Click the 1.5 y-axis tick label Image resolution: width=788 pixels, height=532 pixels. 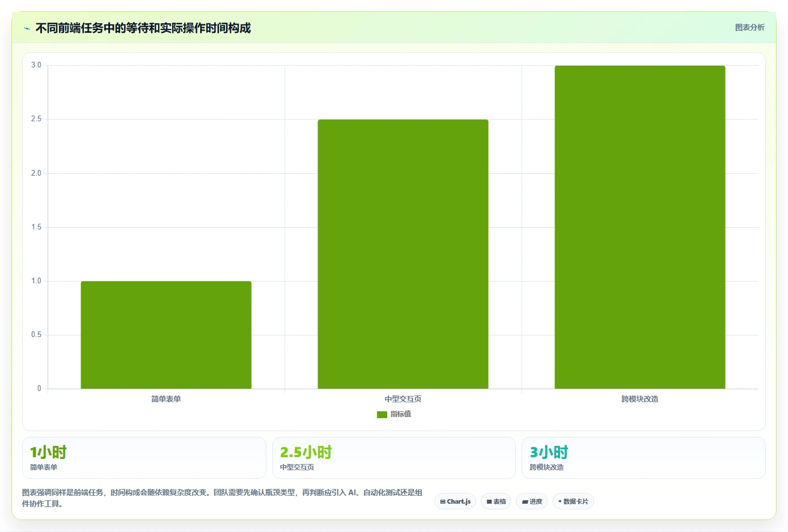(36, 227)
